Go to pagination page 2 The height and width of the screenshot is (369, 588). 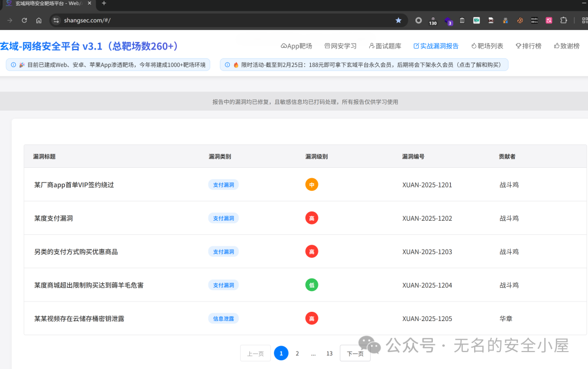[297, 353]
